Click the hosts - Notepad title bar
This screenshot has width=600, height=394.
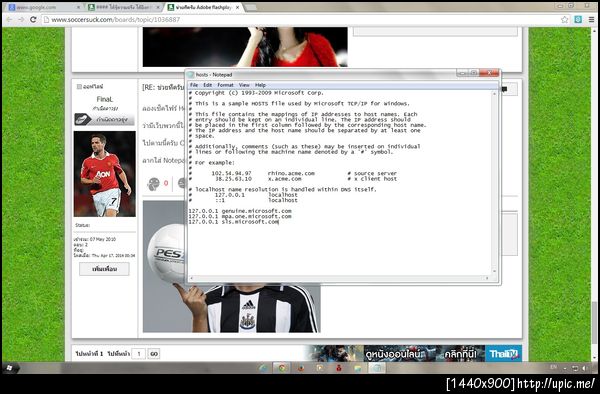point(321,74)
